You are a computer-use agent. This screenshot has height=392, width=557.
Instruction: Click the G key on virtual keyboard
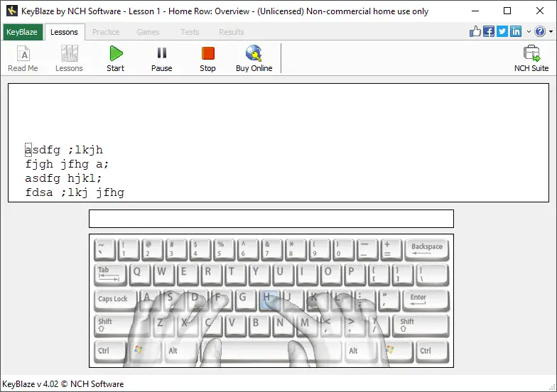click(244, 300)
